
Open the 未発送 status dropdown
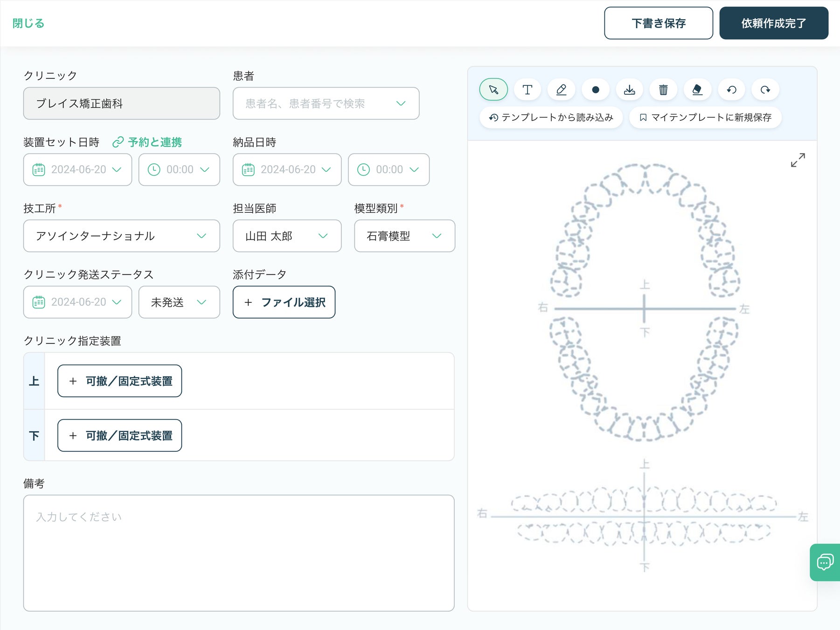(x=179, y=302)
